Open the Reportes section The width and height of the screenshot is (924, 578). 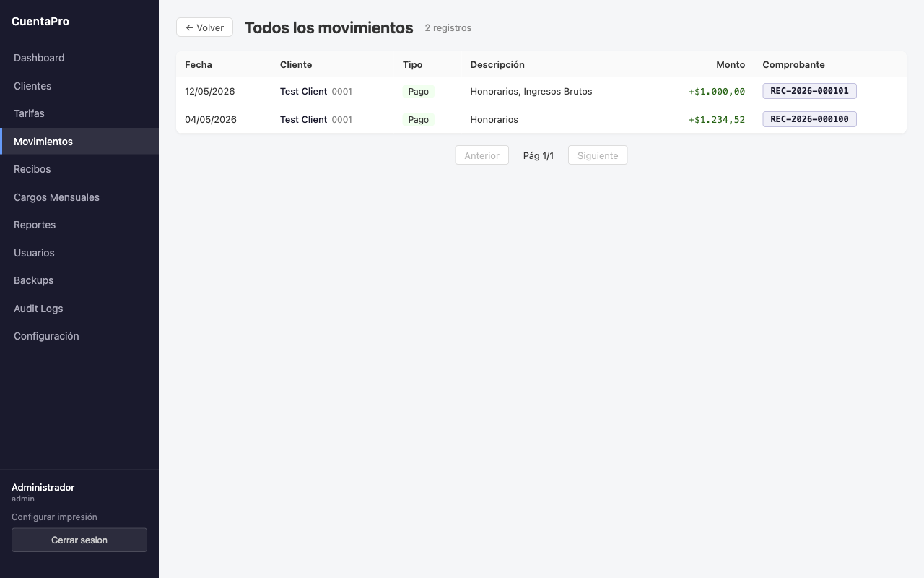[x=79, y=225]
